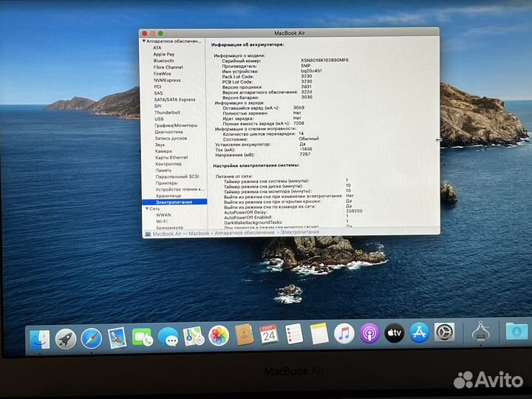Click serial number XSN8018K102890MF6
Screen dimensions: 532x399
(x=324, y=60)
